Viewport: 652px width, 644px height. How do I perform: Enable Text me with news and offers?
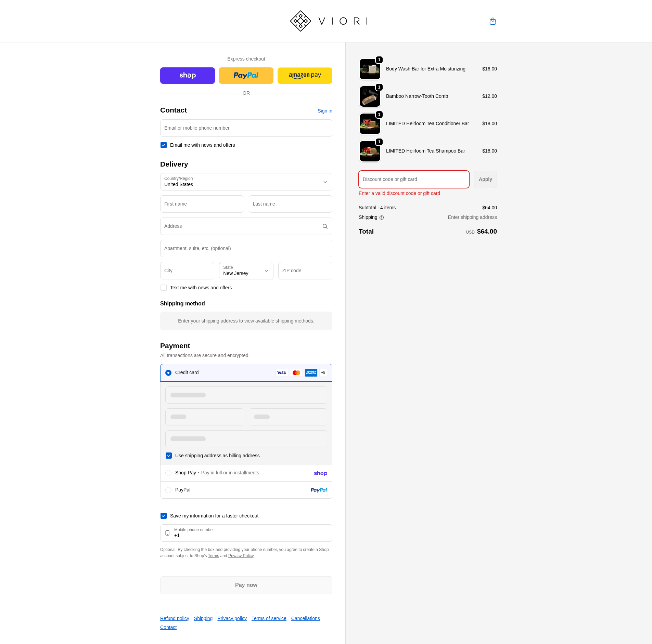164,288
